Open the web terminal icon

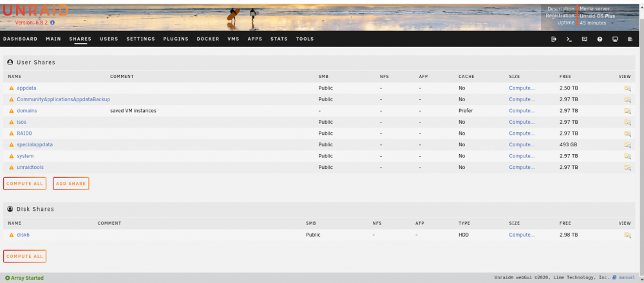[569, 39]
